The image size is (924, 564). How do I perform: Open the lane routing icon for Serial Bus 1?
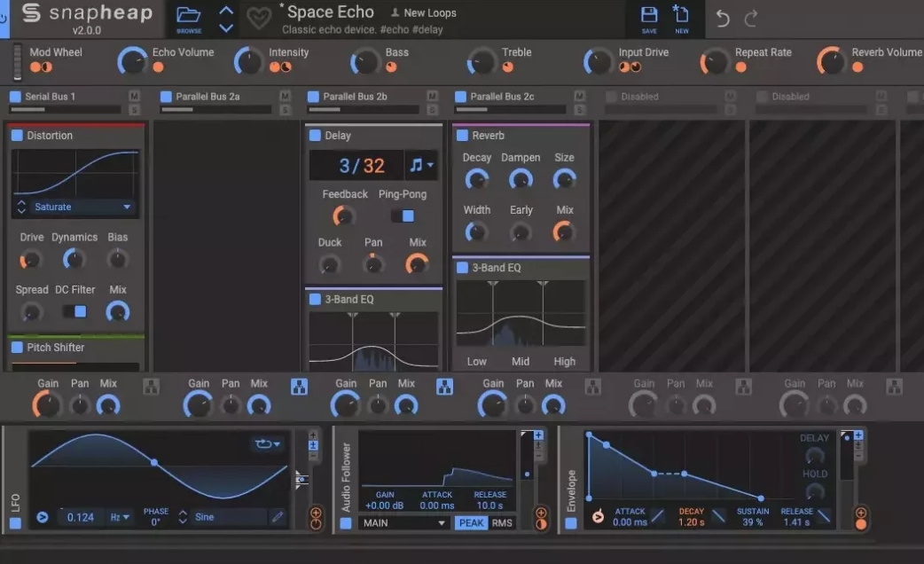click(152, 387)
